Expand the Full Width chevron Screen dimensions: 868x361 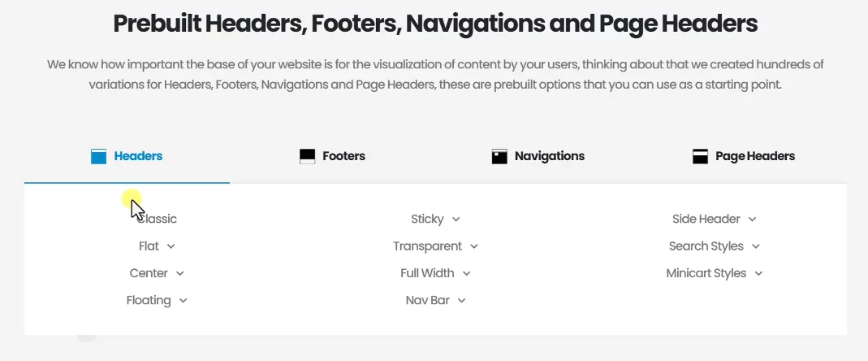(467, 273)
